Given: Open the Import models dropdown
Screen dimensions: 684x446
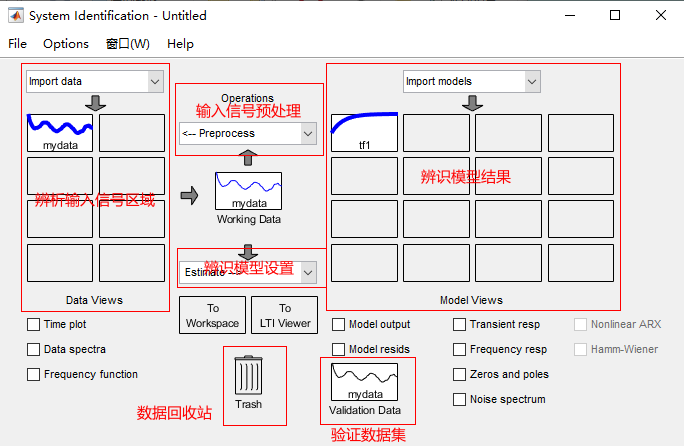Looking at the screenshot, I should 472,81.
